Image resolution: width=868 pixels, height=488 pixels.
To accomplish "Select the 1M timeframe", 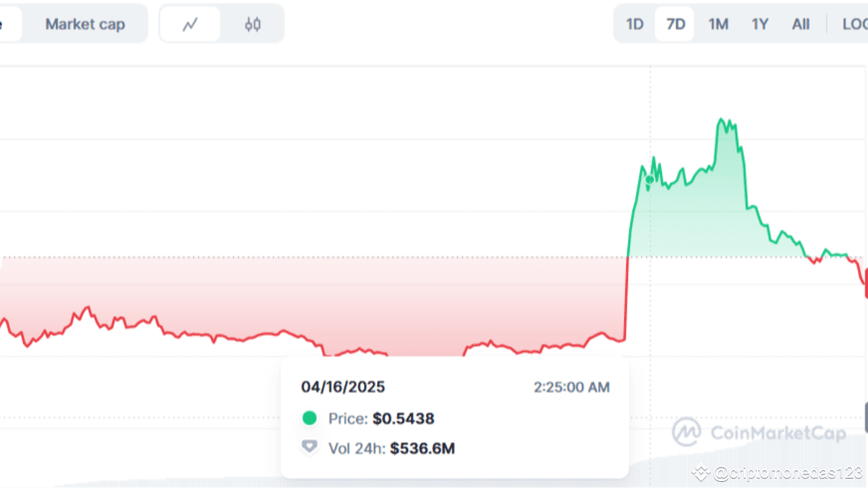I will [x=718, y=24].
